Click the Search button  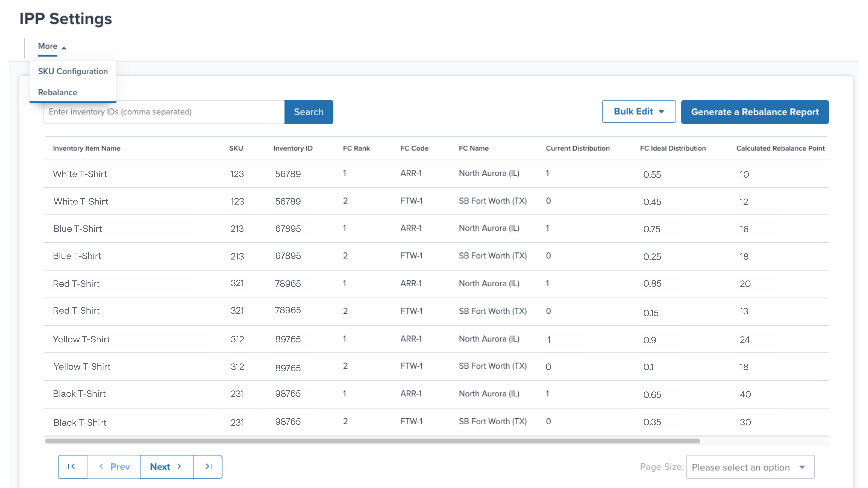click(308, 112)
